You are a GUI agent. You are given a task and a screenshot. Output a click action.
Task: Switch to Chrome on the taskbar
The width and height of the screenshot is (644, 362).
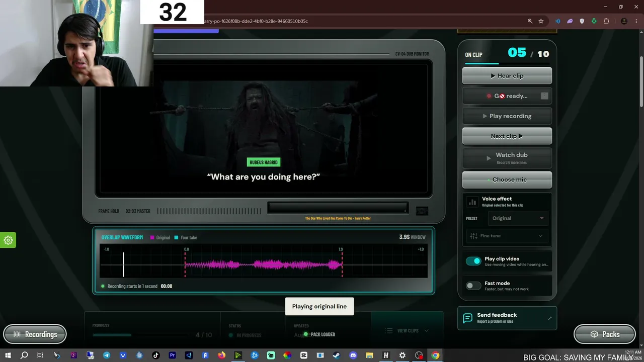tap(435, 355)
